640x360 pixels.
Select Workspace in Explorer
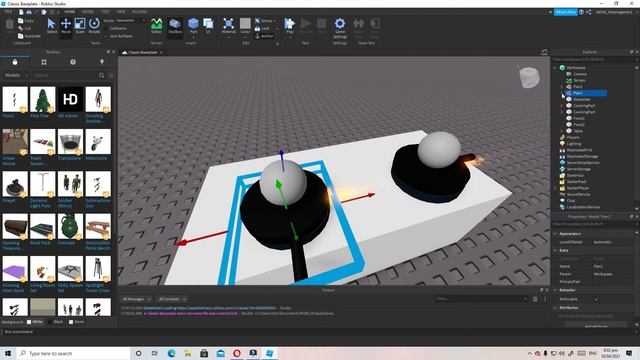576,68
